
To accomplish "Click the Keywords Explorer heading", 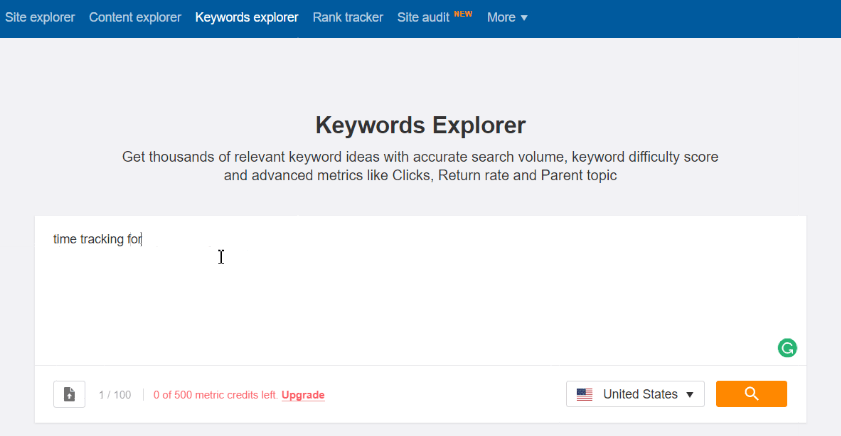I will (420, 125).
